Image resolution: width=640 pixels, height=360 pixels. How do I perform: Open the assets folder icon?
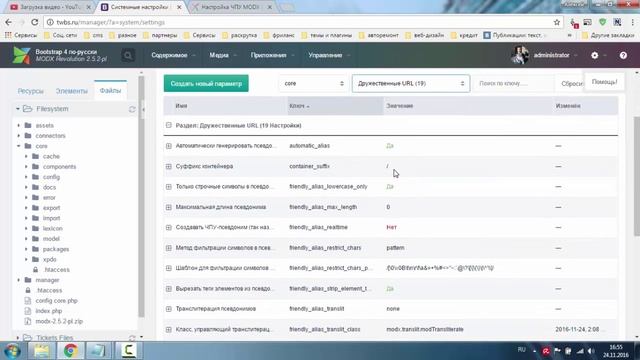[x=28, y=125]
